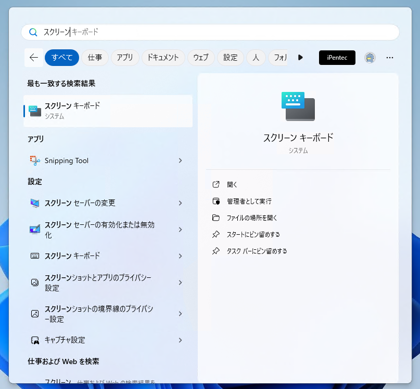Open the best match スクリーン キーボード result
420x389 pixels.
click(x=108, y=111)
